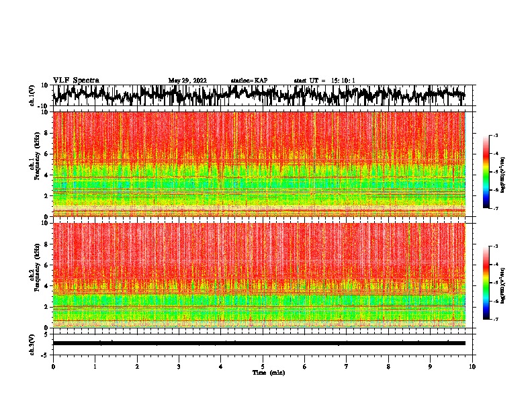Click the "ch.2 Frequency (kHz)" axis label
The height and width of the screenshot is (411, 532).
[36, 267]
